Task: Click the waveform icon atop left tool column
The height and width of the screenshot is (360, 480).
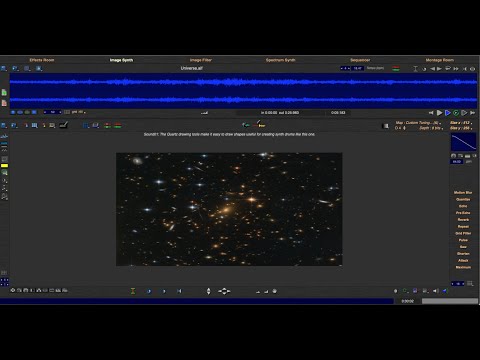Action: tap(4, 136)
